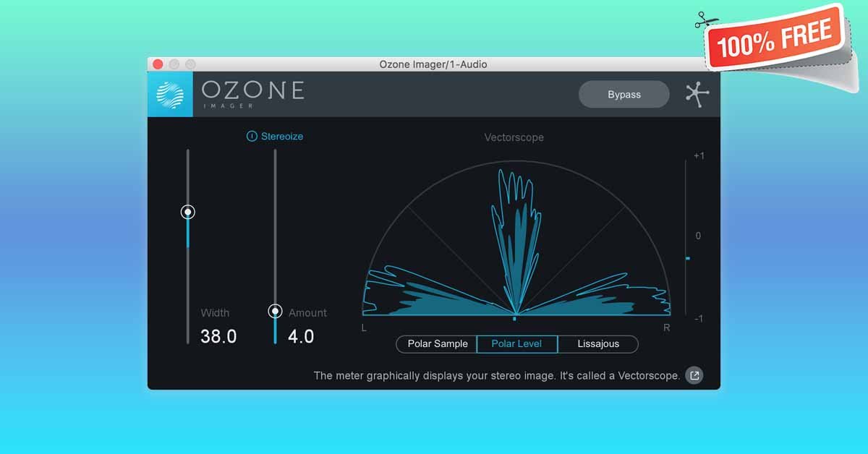This screenshot has height=454, width=868.
Task: Click the -1 correlation scale label
Action: point(699,319)
